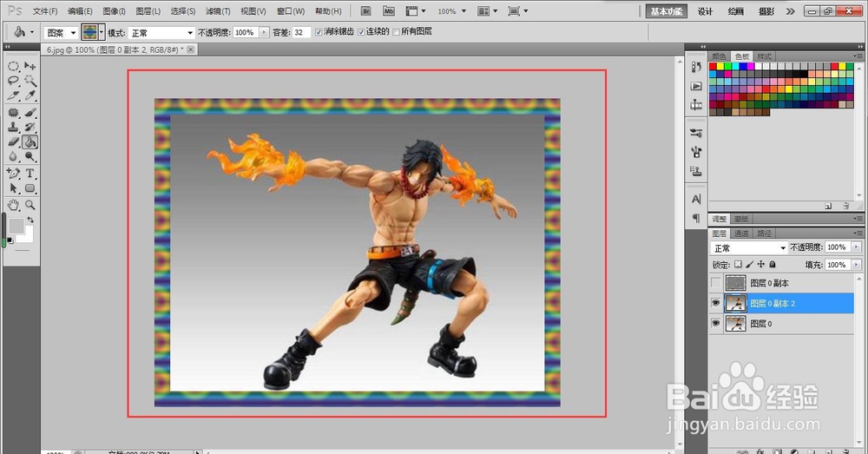
Task: Open the pattern picker arrow
Action: coord(102,33)
